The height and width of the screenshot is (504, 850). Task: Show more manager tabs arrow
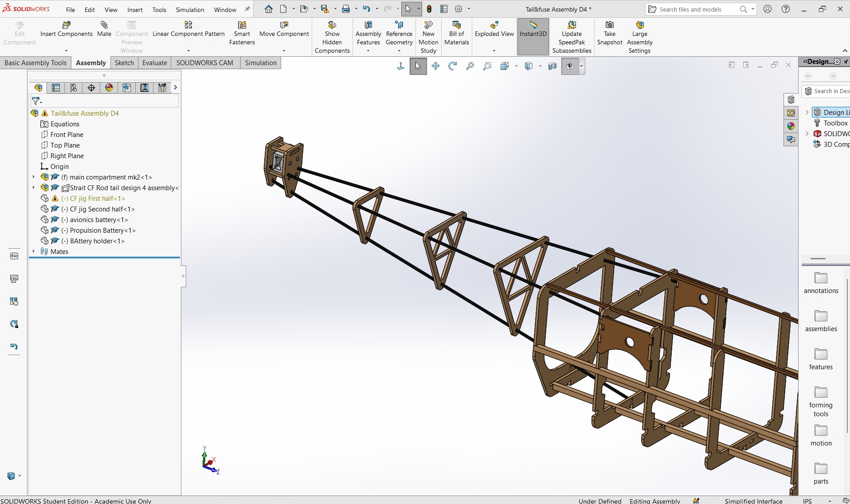tap(176, 87)
